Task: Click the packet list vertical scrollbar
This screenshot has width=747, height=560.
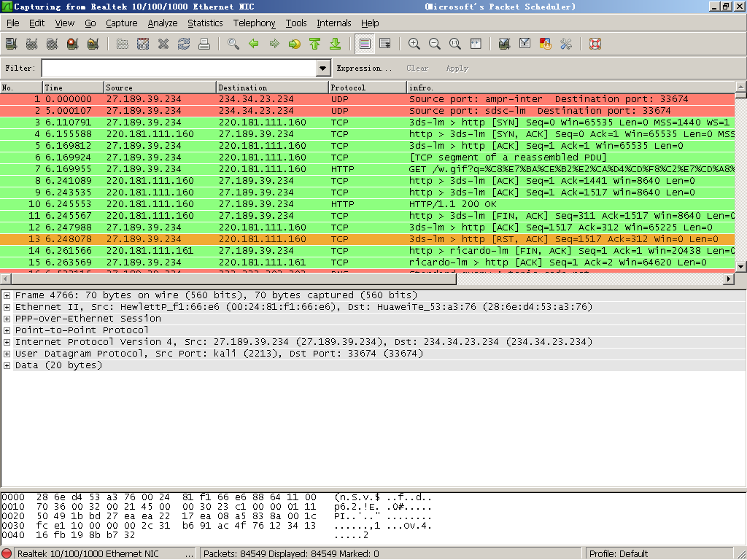Action: pos(740,176)
